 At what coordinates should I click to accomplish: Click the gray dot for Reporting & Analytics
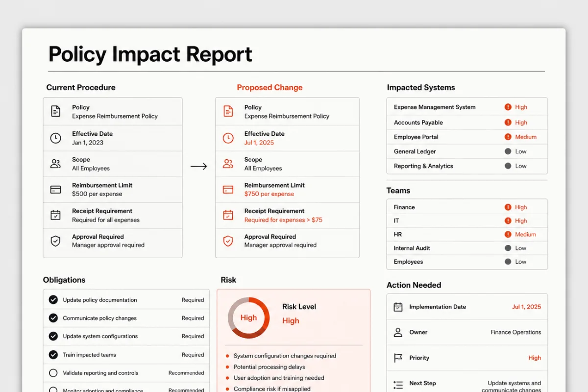tap(508, 166)
